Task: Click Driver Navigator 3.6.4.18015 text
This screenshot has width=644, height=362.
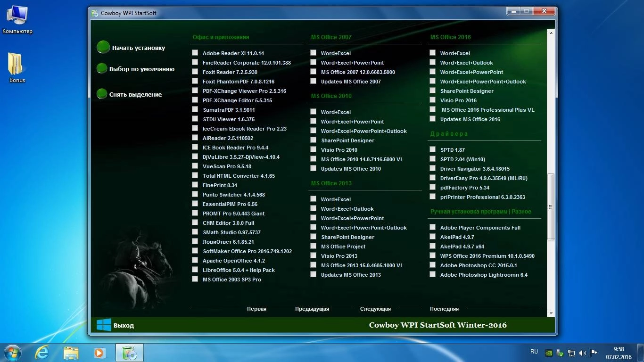Action: pyautogui.click(x=475, y=169)
